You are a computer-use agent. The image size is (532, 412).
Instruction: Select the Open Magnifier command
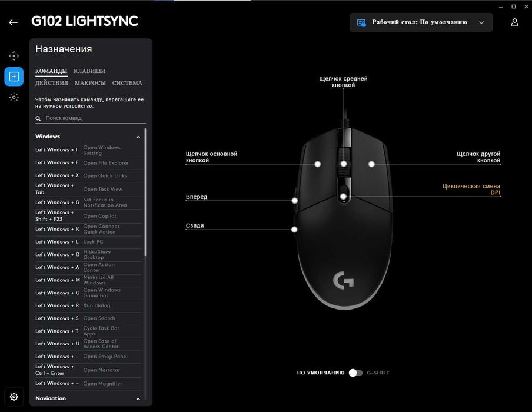pyautogui.click(x=89, y=384)
